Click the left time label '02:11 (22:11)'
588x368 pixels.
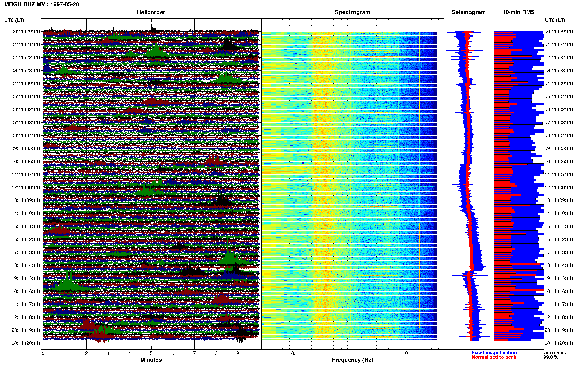pos(26,57)
